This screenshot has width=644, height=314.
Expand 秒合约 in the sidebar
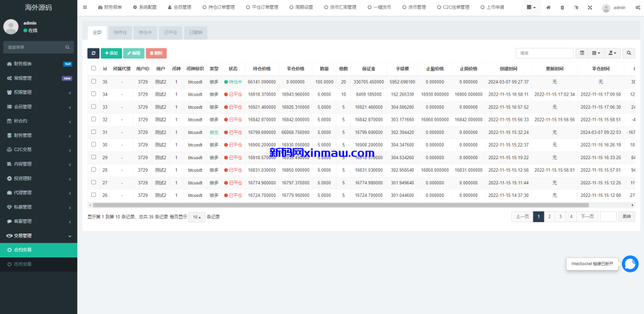38,121
